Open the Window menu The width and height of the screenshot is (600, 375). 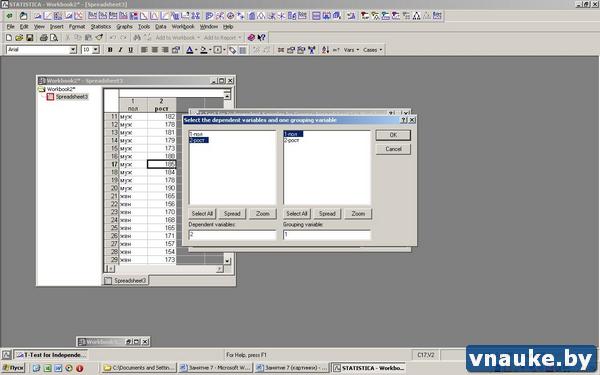[x=209, y=27]
